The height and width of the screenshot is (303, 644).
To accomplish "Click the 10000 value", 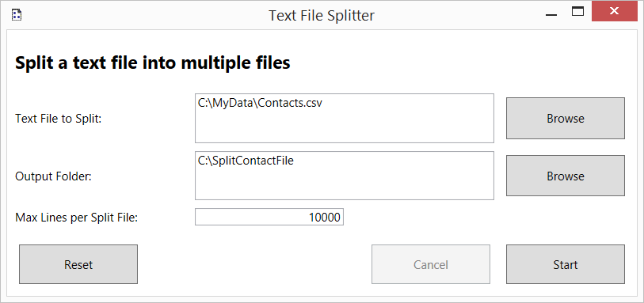I will tap(325, 218).
